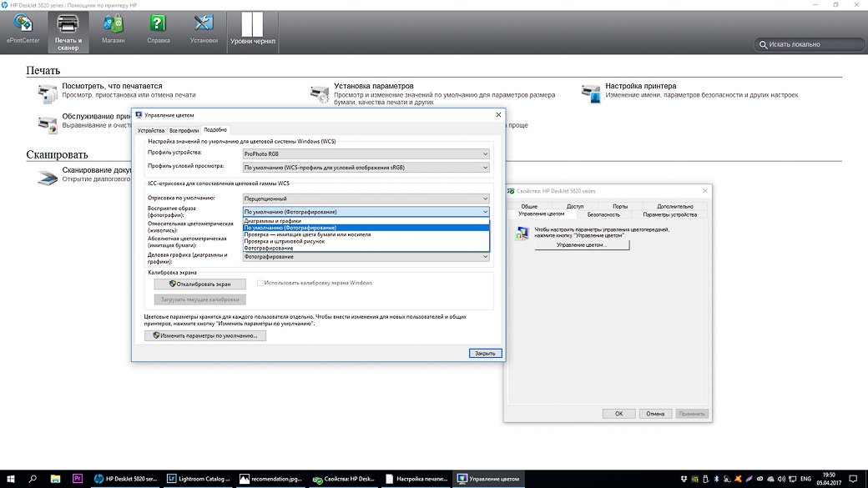Click volume speaker icon in tray

tap(781, 479)
